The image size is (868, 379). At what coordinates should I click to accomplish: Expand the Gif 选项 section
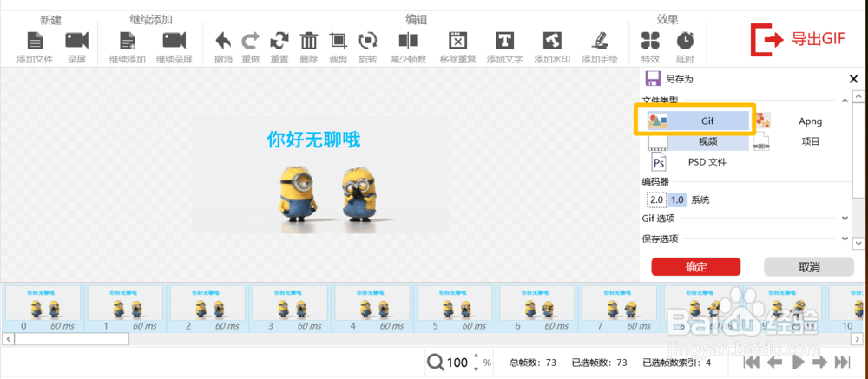[x=845, y=218]
